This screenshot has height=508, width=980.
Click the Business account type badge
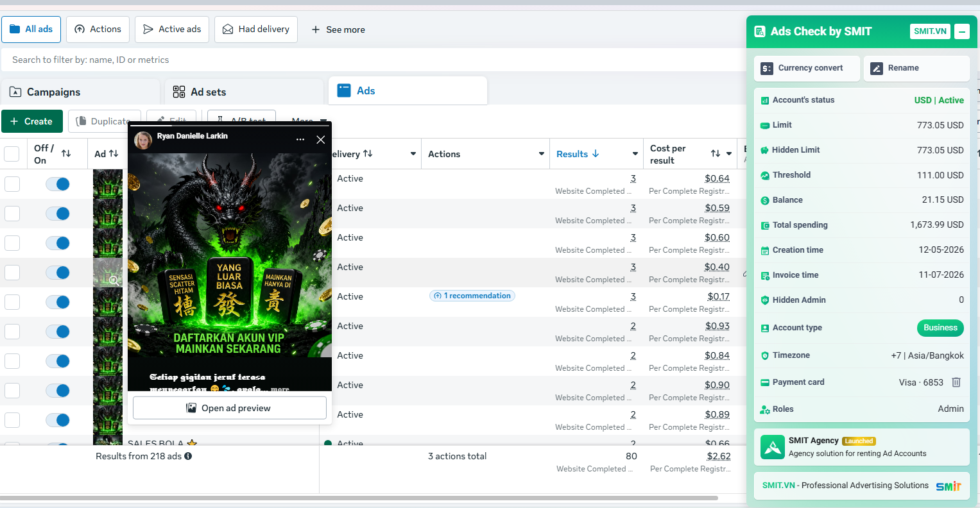pos(940,328)
